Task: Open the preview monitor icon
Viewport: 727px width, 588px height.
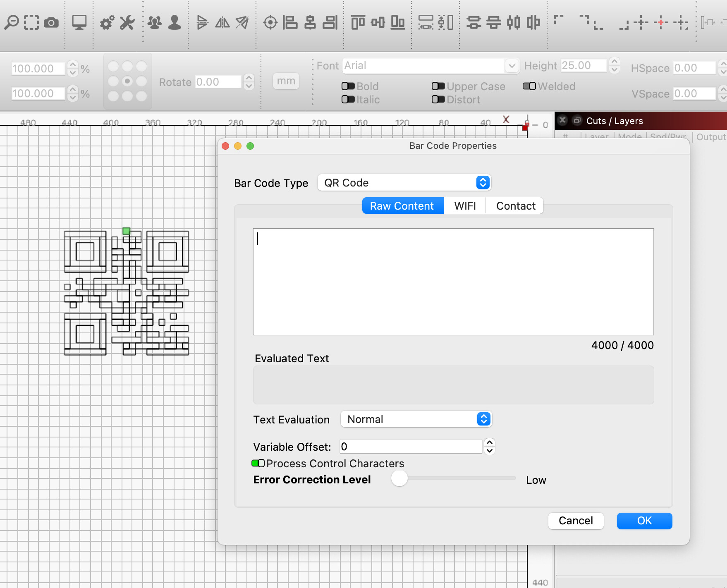Action: (79, 22)
